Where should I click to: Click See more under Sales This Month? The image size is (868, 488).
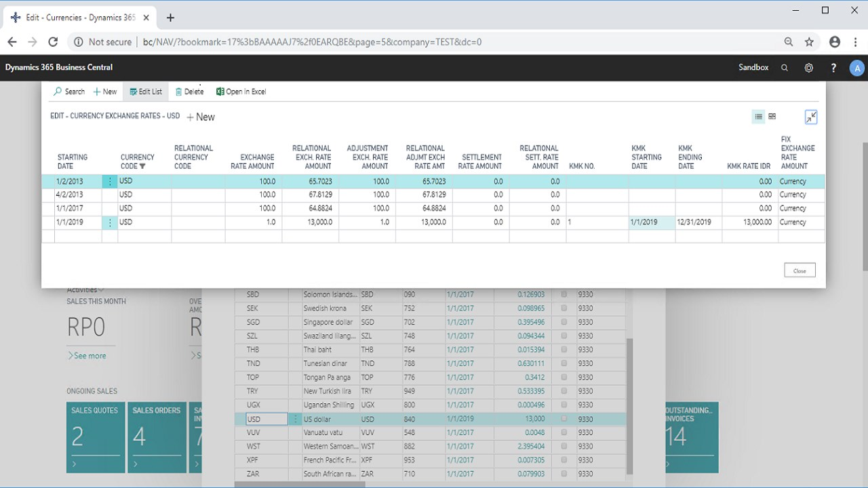(87, 356)
